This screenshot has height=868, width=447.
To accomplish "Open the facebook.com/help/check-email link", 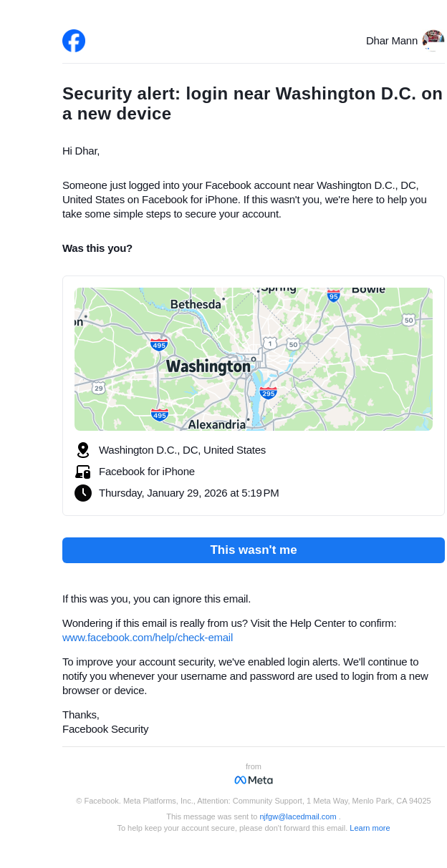I will coord(148,638).
